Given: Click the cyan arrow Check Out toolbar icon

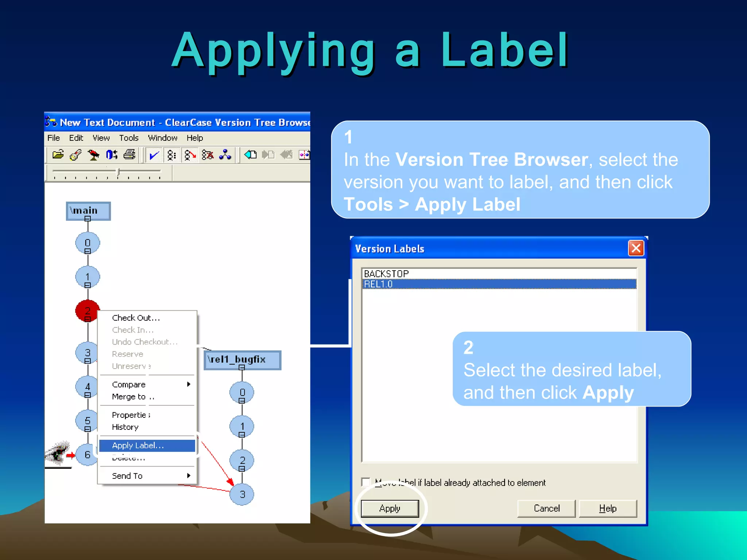Looking at the screenshot, I should tap(250, 155).
